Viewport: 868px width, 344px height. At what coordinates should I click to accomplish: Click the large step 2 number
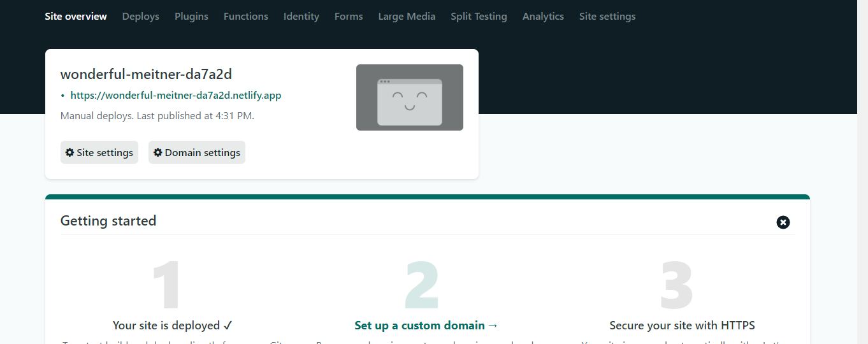coord(422,285)
